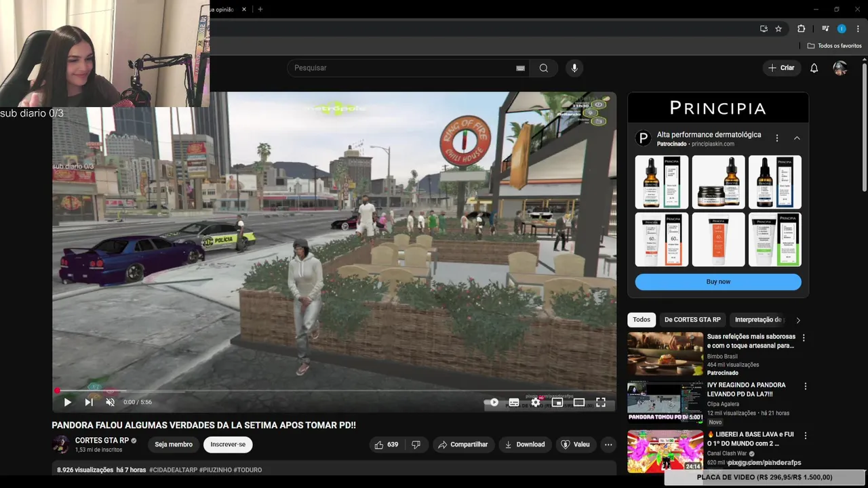
Task: Switch to miniplayer mode
Action: click(557, 402)
